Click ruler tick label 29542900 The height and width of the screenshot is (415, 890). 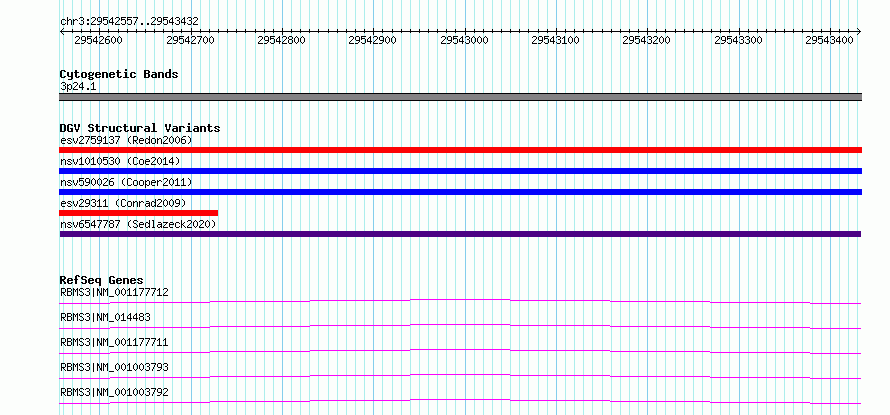(x=372, y=40)
